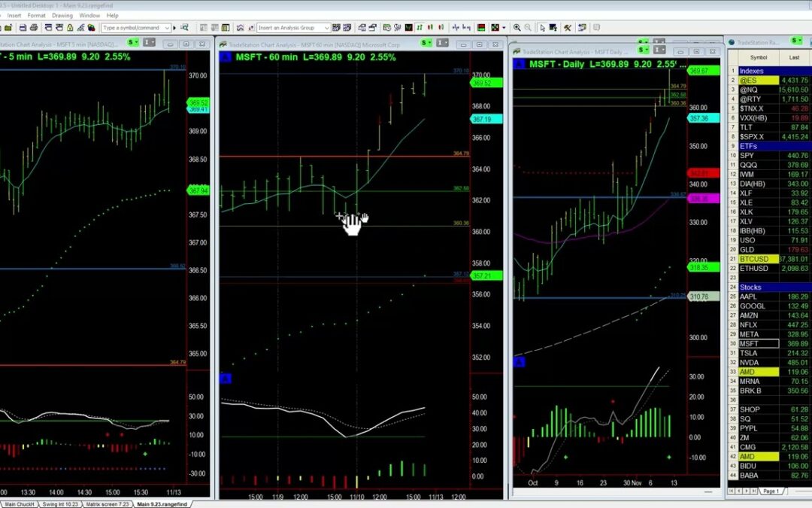Expand the Insert an Analysis Group dropdown arrow
This screenshot has height=508, width=812.
click(x=327, y=28)
